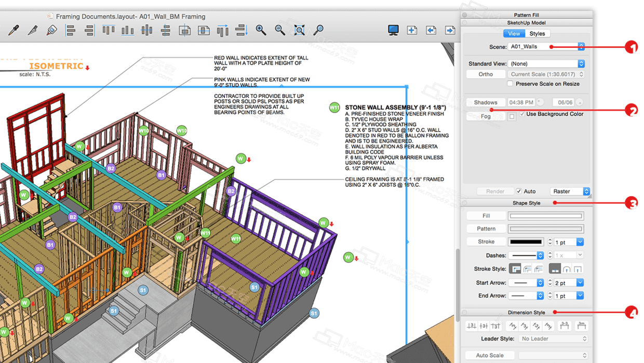This screenshot has width=644, height=363.
Task: Switch to the Styles tab
Action: [537, 34]
